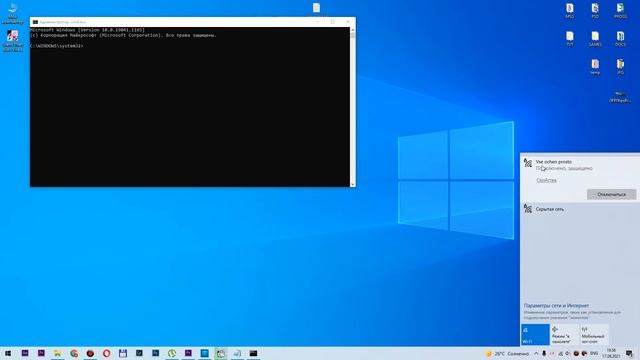Click the Wi-Fi network tray icon
This screenshot has width=640, height=360.
click(560, 353)
